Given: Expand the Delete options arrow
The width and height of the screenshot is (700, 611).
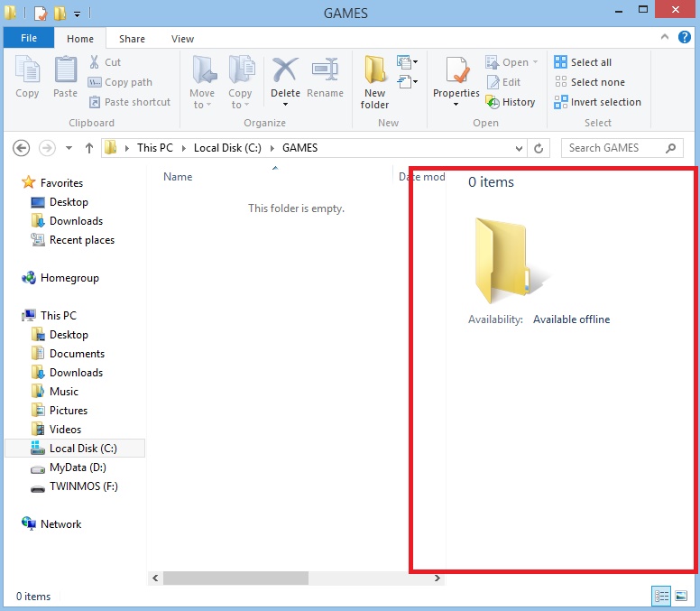Looking at the screenshot, I should [x=285, y=105].
